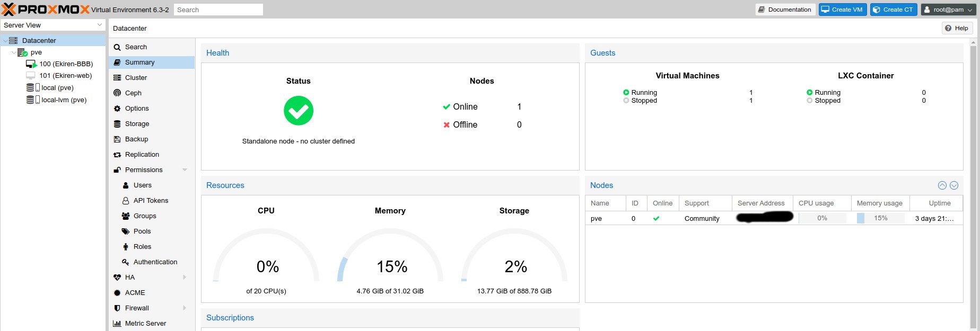Click the Authentication key icon
Screen dimensions: 980x331
(x=126, y=262)
